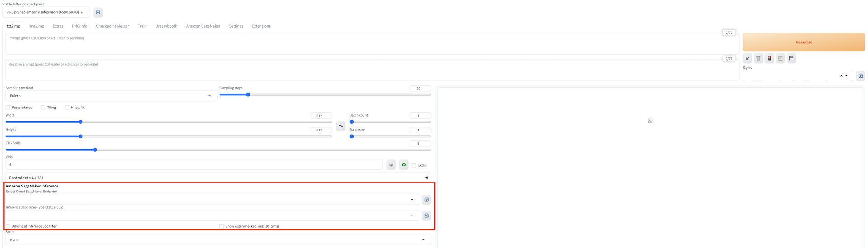Click the dice icon to randomize seed
The width and height of the screenshot is (868, 248).
[391, 165]
